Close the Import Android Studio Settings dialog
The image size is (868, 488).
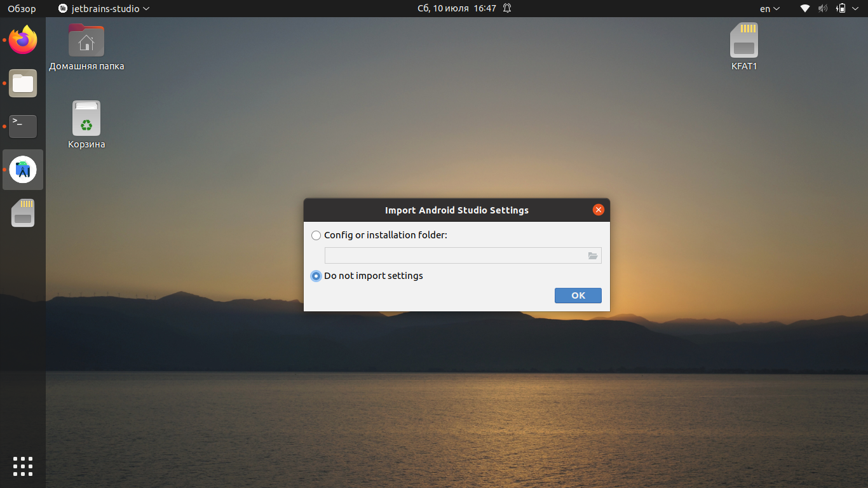pos(598,210)
